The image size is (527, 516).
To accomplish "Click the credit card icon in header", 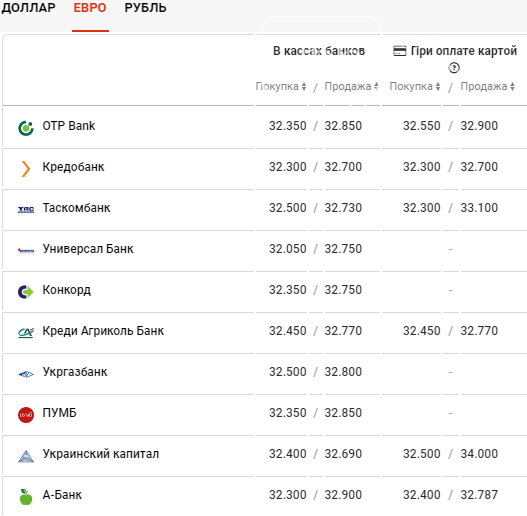I will 400,51.
